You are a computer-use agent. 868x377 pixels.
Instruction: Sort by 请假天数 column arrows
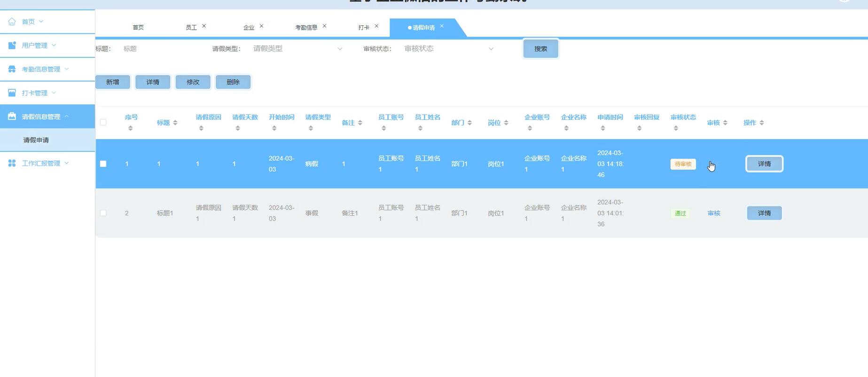tap(238, 128)
